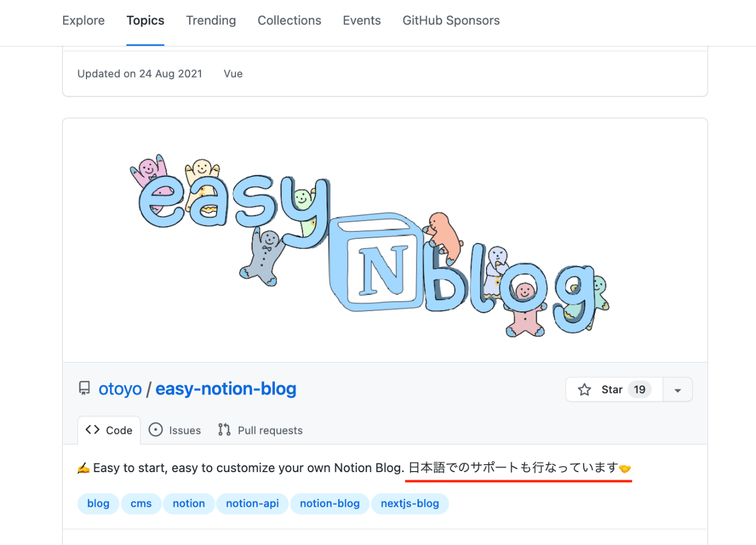View the 19 stargazers count

[x=639, y=390]
